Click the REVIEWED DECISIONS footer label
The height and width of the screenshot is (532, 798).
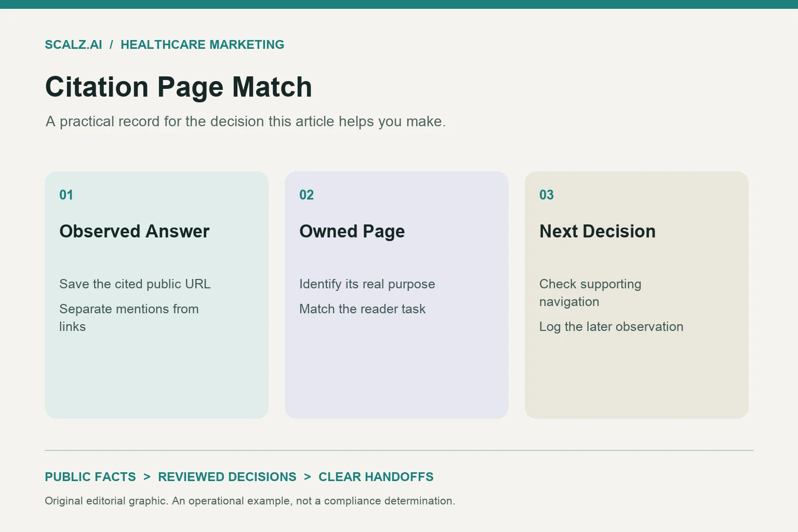pyautogui.click(x=228, y=477)
